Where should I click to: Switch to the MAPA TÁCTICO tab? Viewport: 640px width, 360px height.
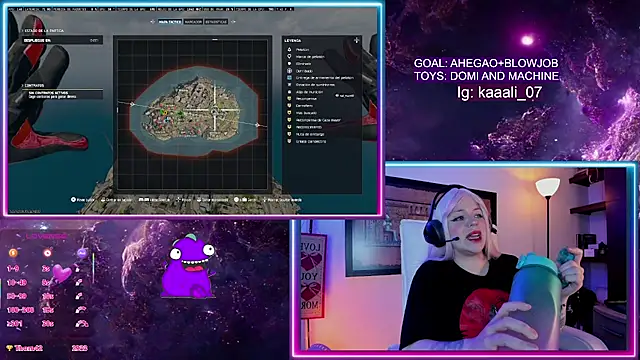click(170, 22)
